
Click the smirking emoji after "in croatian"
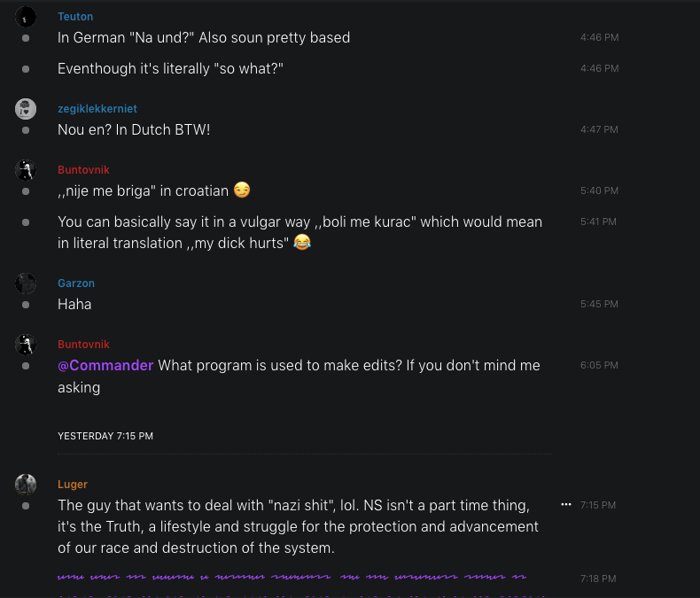click(x=242, y=190)
